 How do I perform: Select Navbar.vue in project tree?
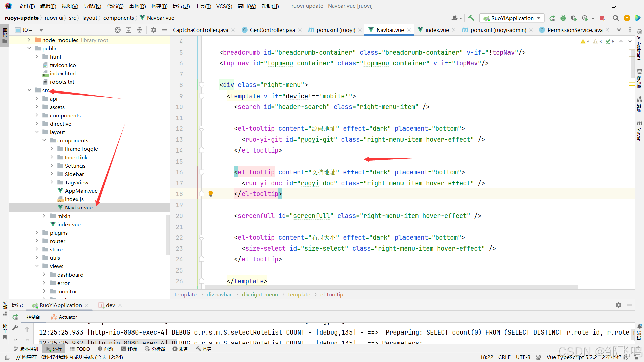tap(79, 207)
